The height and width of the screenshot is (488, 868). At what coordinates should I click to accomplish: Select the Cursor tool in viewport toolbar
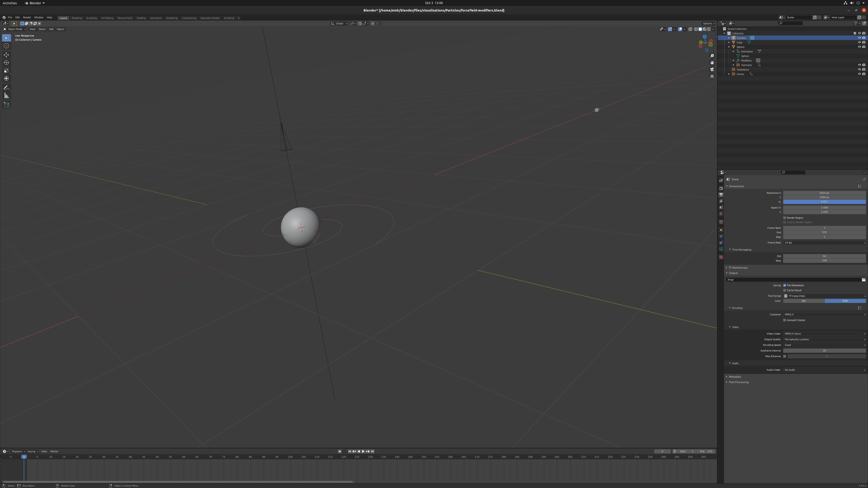6,46
